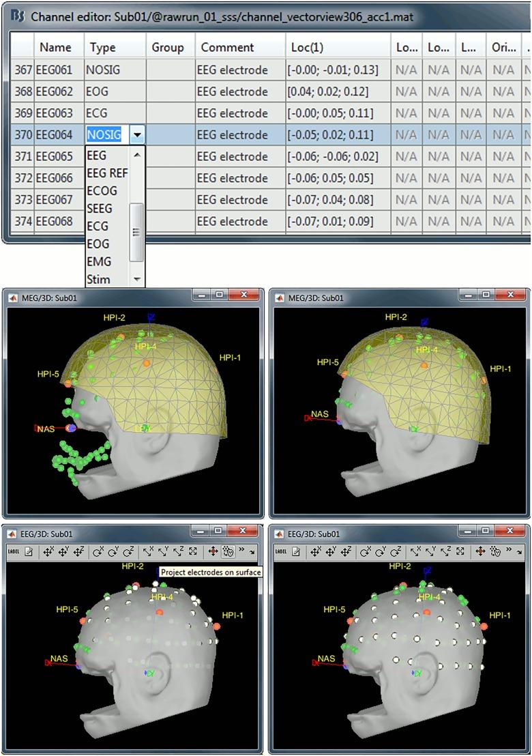Click rotate around Y icon in left EEG/3D toolbar
532x756 pixels.
click(x=113, y=551)
